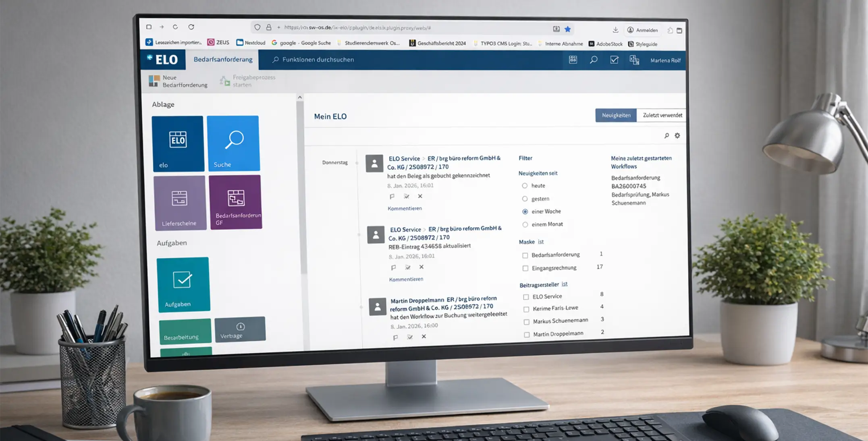
Task: Click the browser forward arrow
Action: coord(162,27)
